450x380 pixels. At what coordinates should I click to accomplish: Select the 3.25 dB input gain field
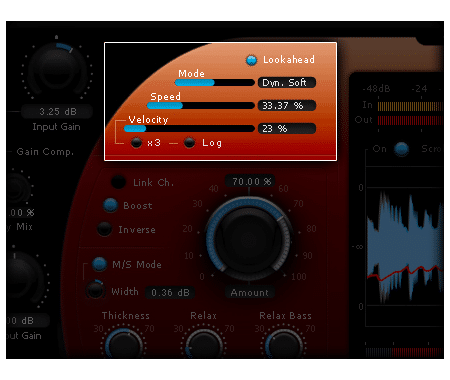[x=57, y=111]
